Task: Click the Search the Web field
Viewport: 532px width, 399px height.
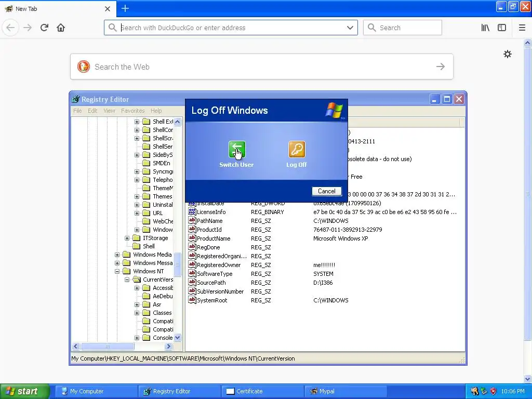Action: click(262, 66)
